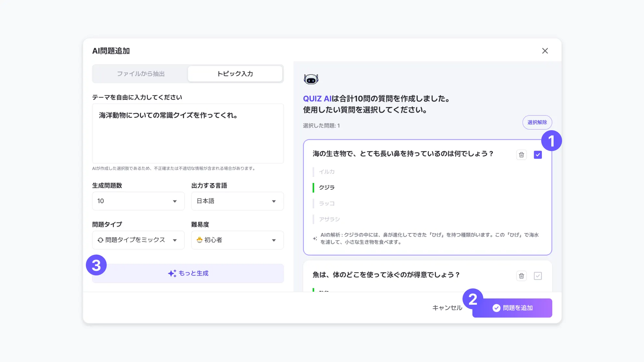Click the sparkle icon beside AI analysis text
The image size is (644, 362).
pyautogui.click(x=315, y=239)
